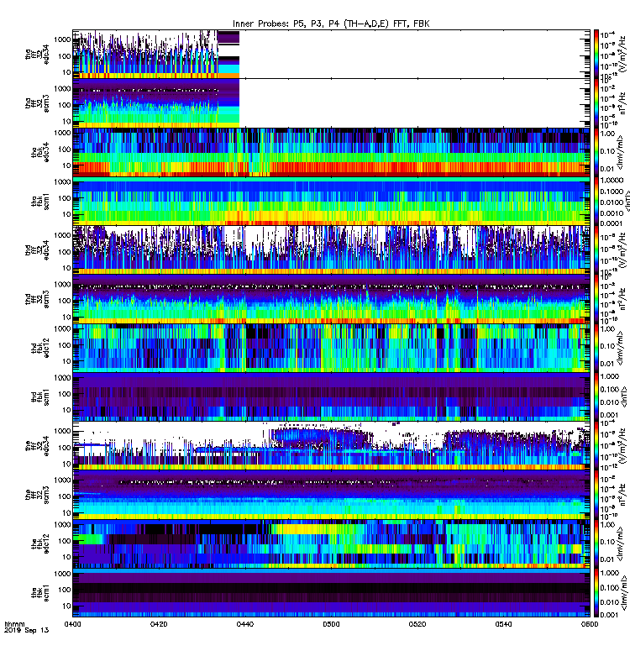This screenshot has height=672, width=630.
Task: Click the 'the fbk edc12' y-axis title
Action: click(40, 543)
